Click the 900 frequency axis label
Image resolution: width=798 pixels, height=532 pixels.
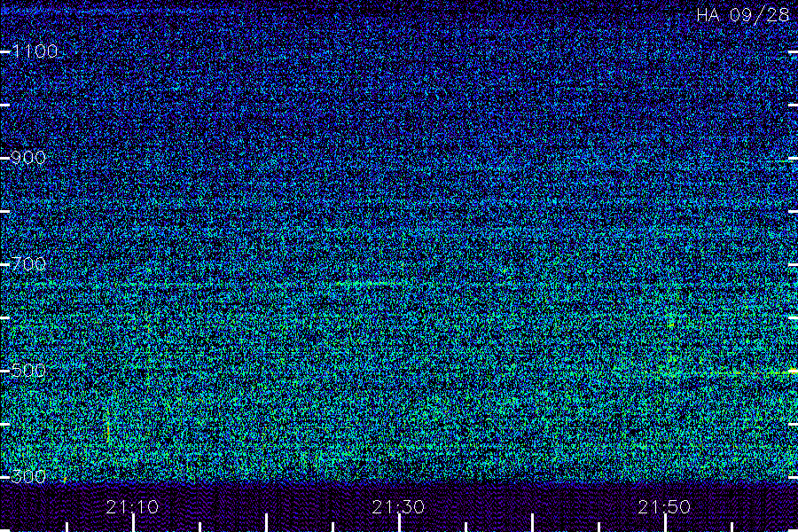(28, 158)
